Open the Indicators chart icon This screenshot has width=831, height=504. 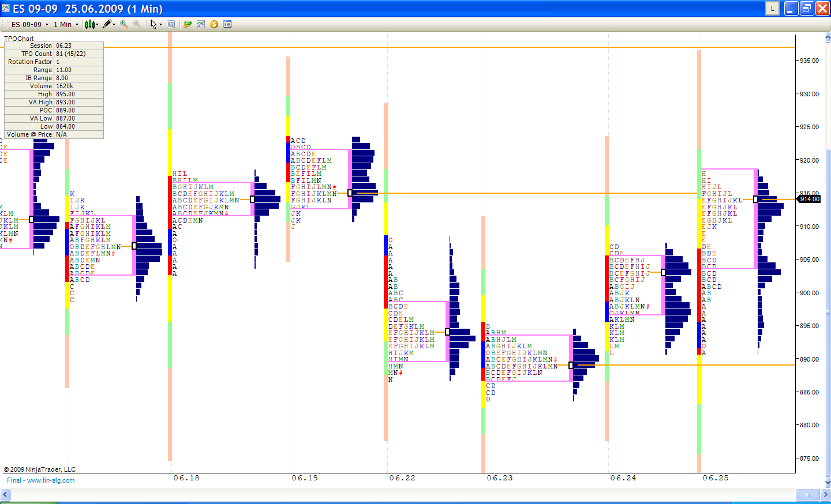coord(200,24)
